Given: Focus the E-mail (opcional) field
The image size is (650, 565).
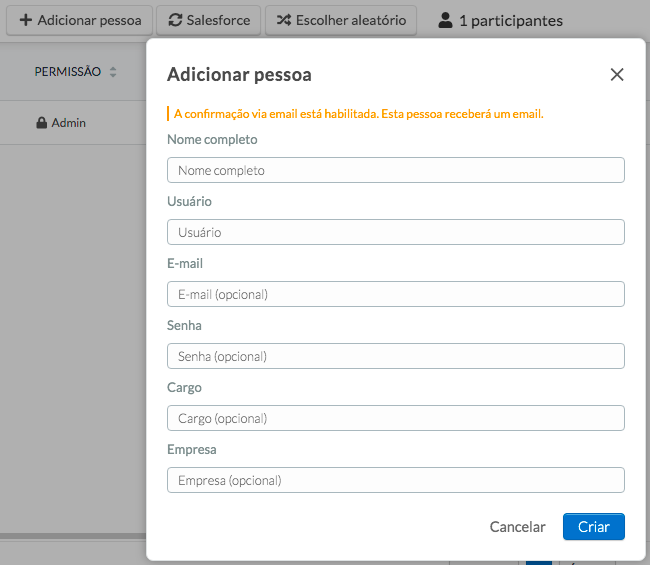Looking at the screenshot, I should point(395,294).
